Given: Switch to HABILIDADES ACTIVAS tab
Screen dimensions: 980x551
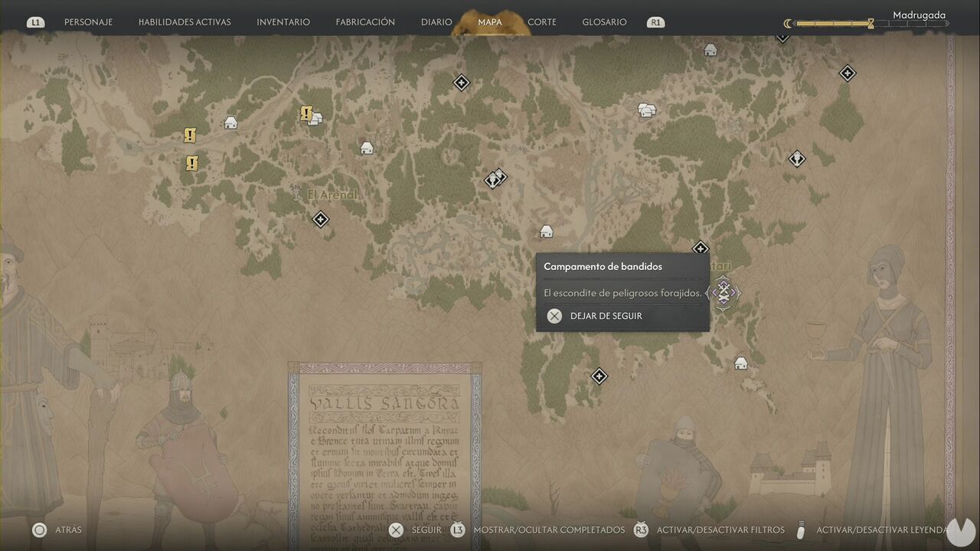Looking at the screenshot, I should pyautogui.click(x=185, y=22).
